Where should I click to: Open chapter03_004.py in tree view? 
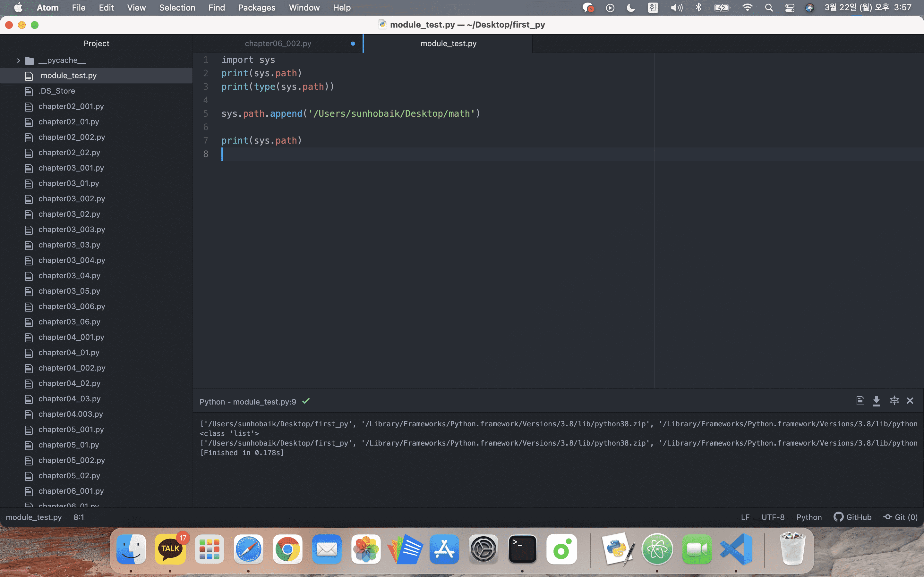[x=72, y=260]
